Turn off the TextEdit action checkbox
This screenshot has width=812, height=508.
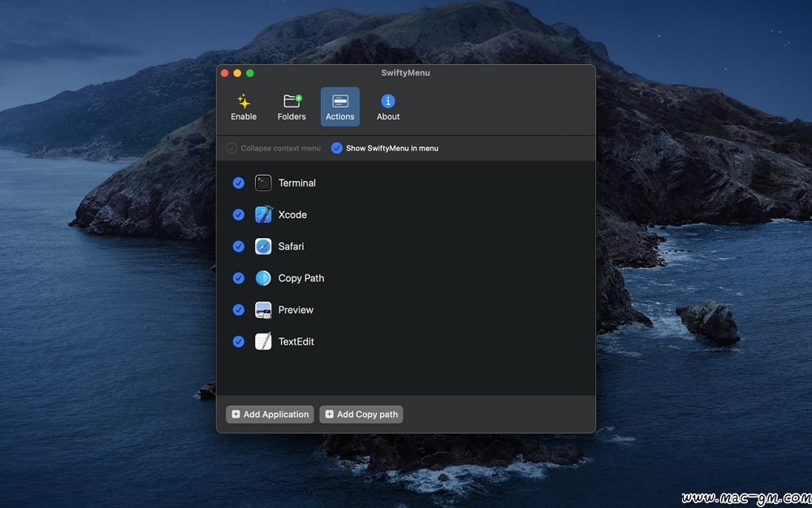pyautogui.click(x=238, y=341)
